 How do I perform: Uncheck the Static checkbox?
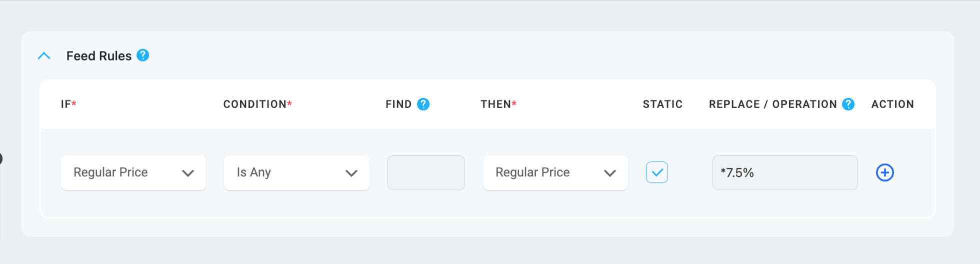pyautogui.click(x=657, y=172)
